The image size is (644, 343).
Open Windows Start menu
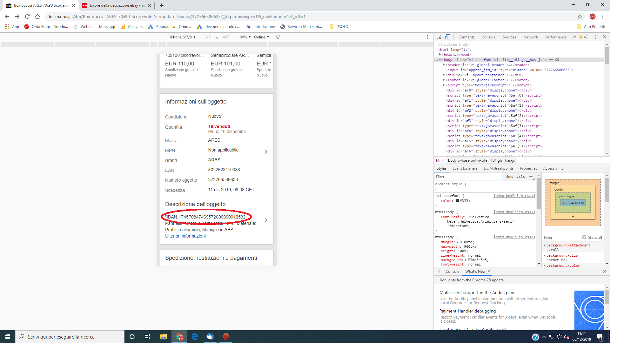[x=8, y=337]
